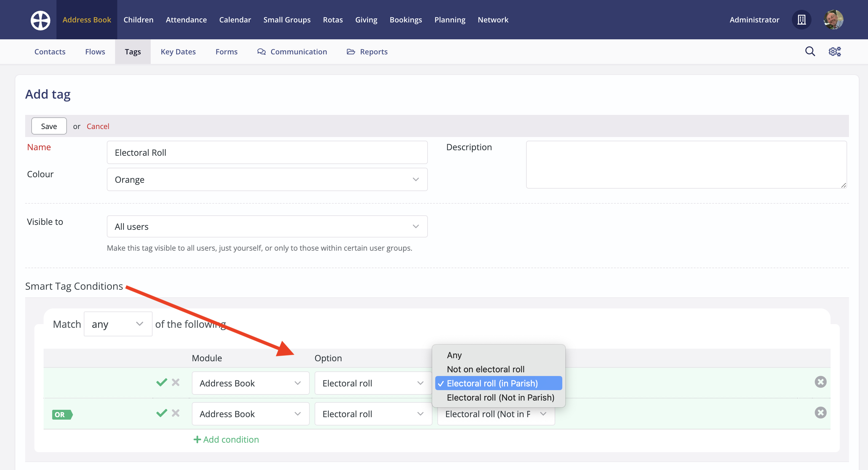Screen dimensions: 868x470
Task: Switch to the Key Dates tab
Action: (178, 52)
